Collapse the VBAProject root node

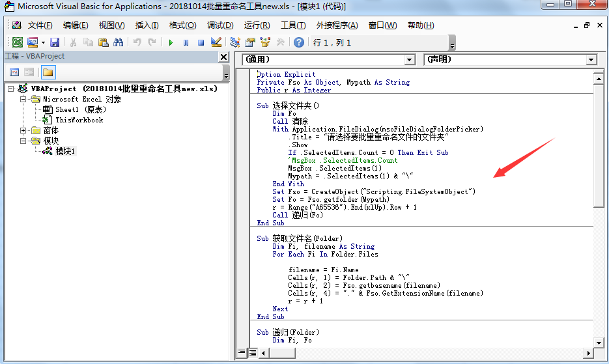[11, 89]
